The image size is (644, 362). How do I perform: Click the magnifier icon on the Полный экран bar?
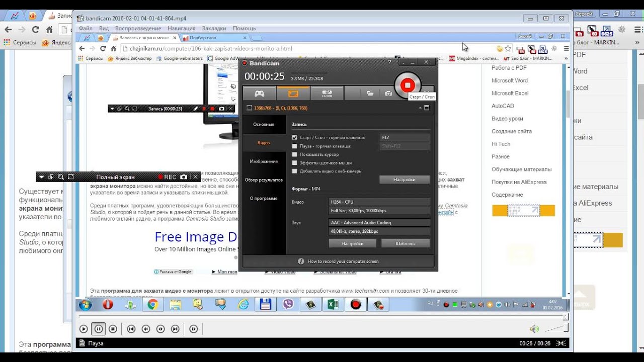61,177
